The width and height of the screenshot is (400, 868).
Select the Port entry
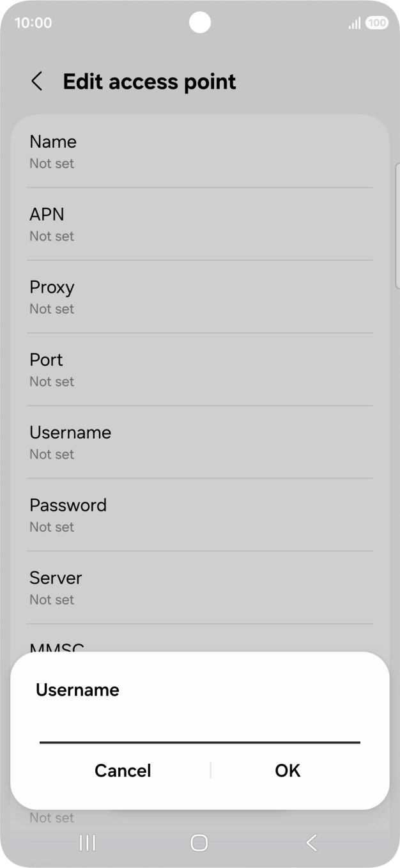200,369
